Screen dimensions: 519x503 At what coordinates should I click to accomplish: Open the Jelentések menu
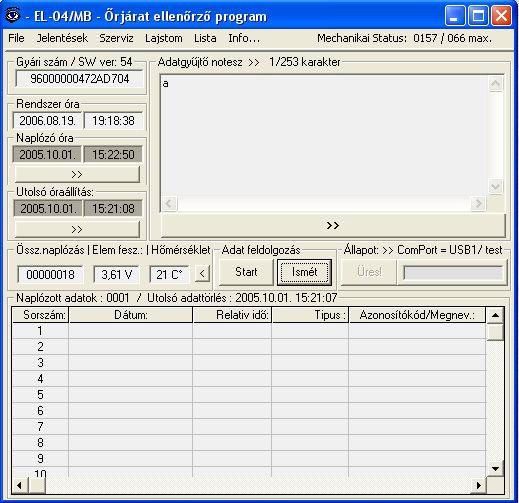62,38
